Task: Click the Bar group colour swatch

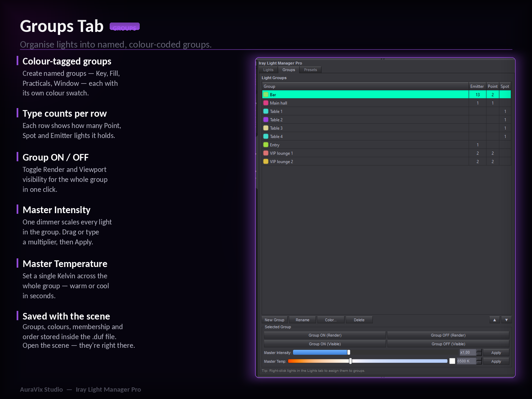Action: coord(266,94)
